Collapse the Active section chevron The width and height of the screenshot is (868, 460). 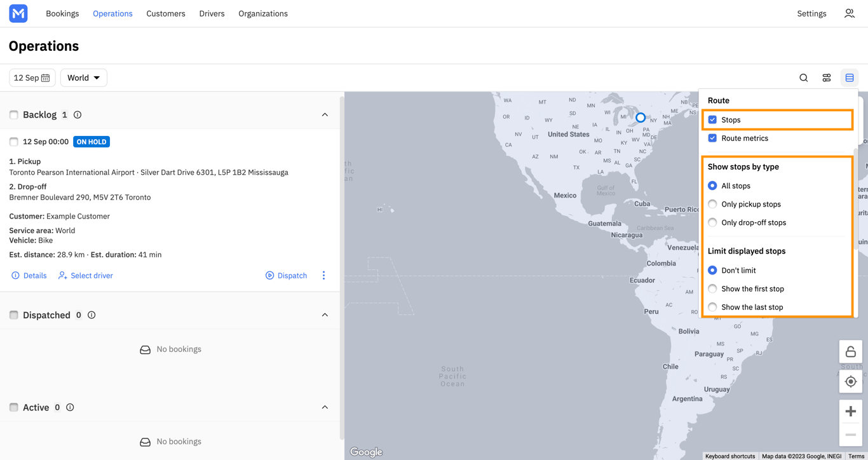pyautogui.click(x=325, y=407)
